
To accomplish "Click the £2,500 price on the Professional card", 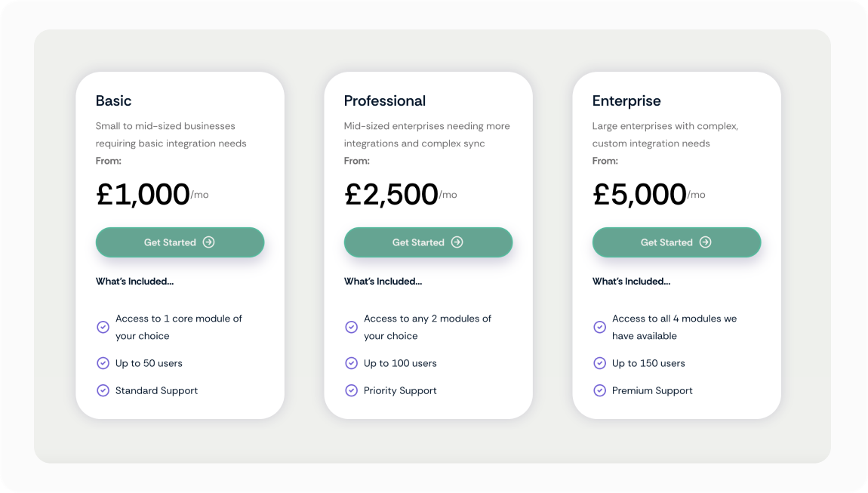I will (391, 195).
